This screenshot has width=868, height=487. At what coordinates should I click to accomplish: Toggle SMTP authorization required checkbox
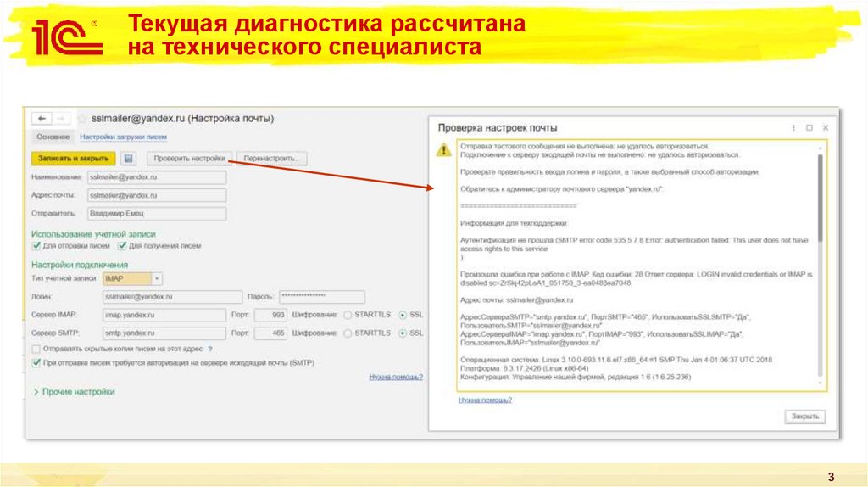click(36, 363)
